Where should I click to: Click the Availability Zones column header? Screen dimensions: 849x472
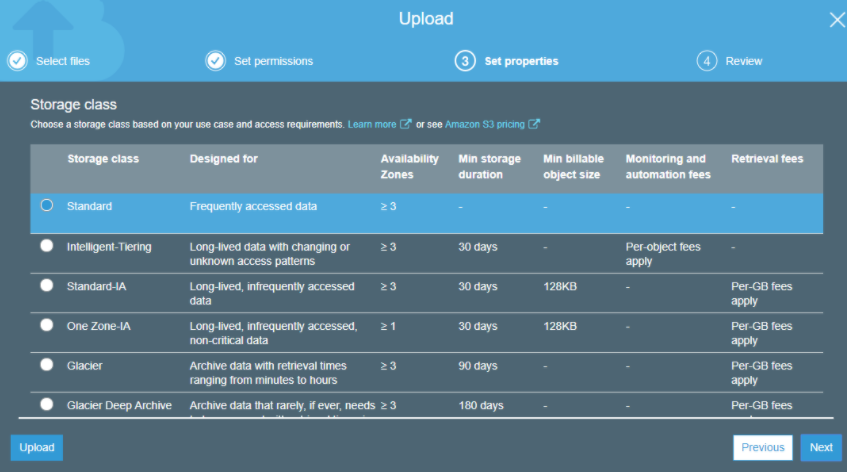[409, 167]
